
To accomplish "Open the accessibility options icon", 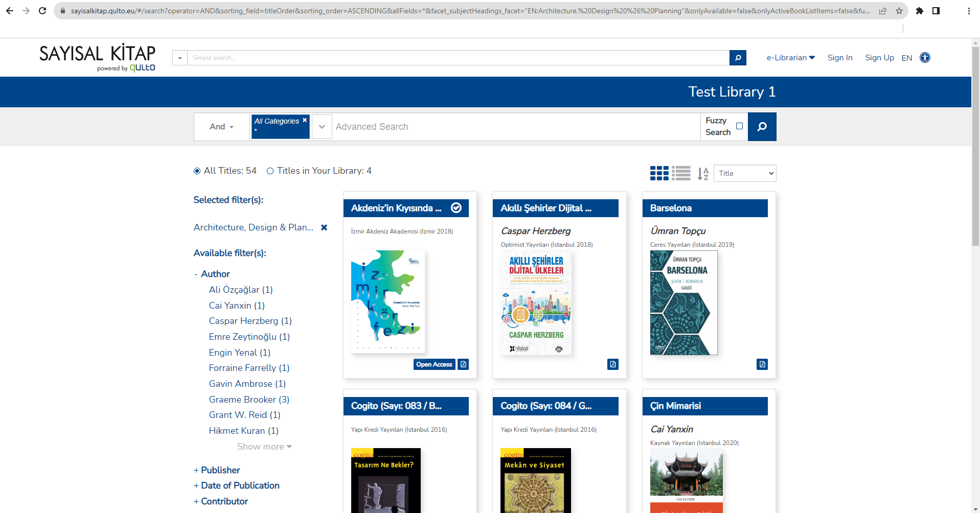I will pyautogui.click(x=925, y=58).
